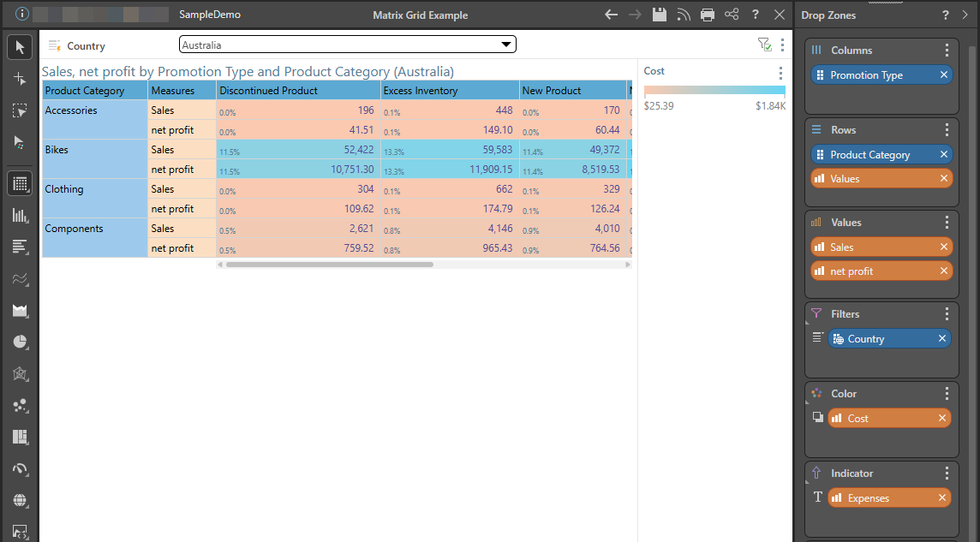This screenshot has width=980, height=542.
Task: Choose the column chart visualization icon
Action: (21, 215)
